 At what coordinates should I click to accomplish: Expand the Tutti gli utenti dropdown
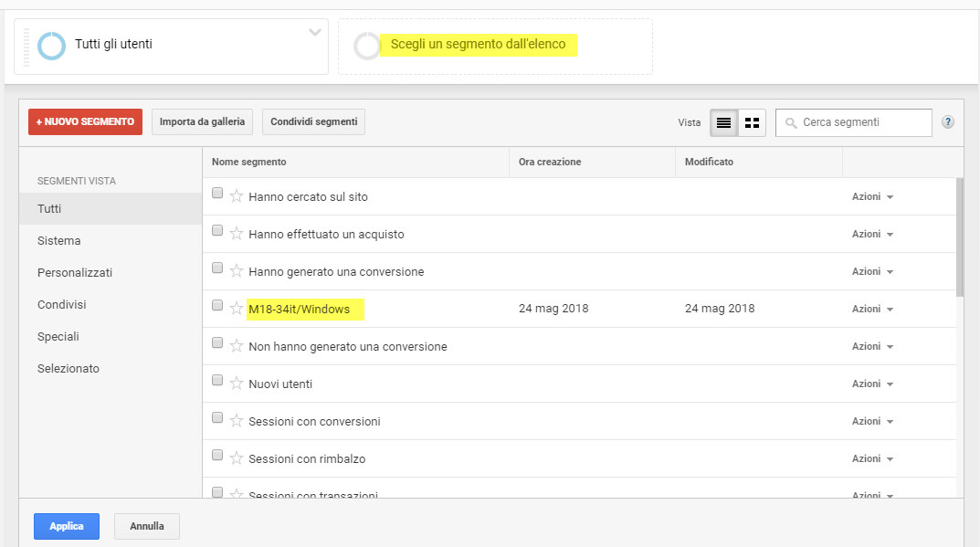click(x=314, y=34)
